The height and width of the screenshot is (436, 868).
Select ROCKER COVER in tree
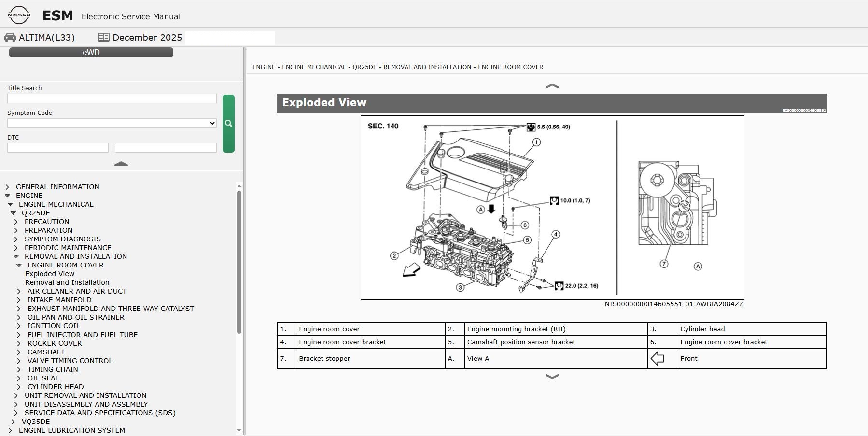point(55,343)
